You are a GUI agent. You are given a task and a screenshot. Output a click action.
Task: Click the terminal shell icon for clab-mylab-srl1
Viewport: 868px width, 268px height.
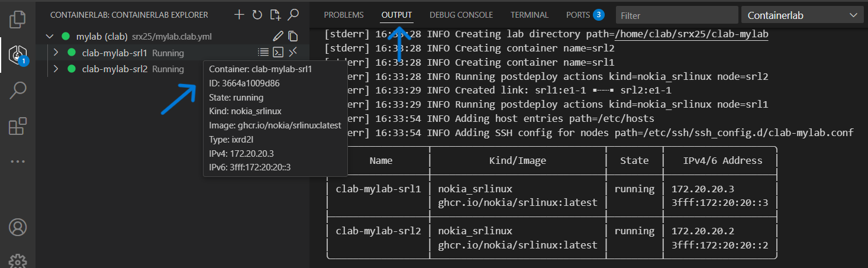click(x=278, y=53)
